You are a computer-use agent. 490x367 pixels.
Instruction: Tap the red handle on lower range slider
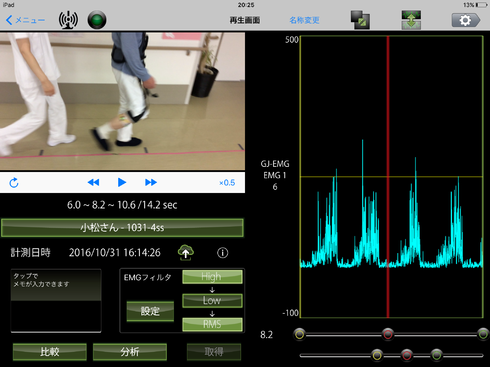click(x=407, y=355)
